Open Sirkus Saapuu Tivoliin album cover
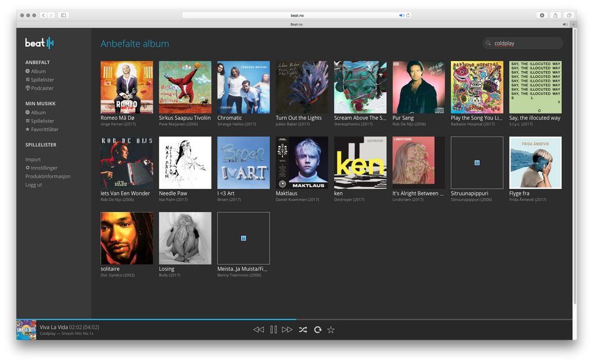Viewport: 594px width, 364px height. pyautogui.click(x=185, y=87)
